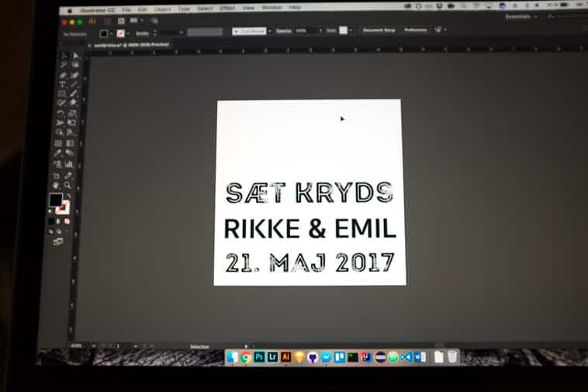Viewport: 588px width, 392px height.
Task: Open the Edit menu
Action: coord(143,9)
